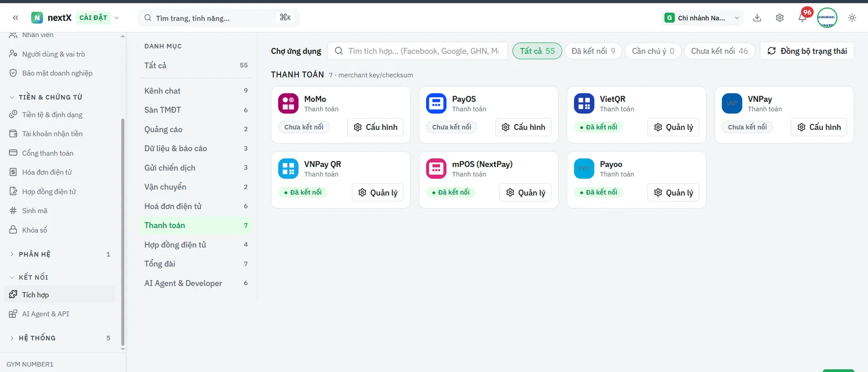Screen dimensions: 868x372
Task: Select category Gửi chiến dịch
Action: pyautogui.click(x=196, y=168)
